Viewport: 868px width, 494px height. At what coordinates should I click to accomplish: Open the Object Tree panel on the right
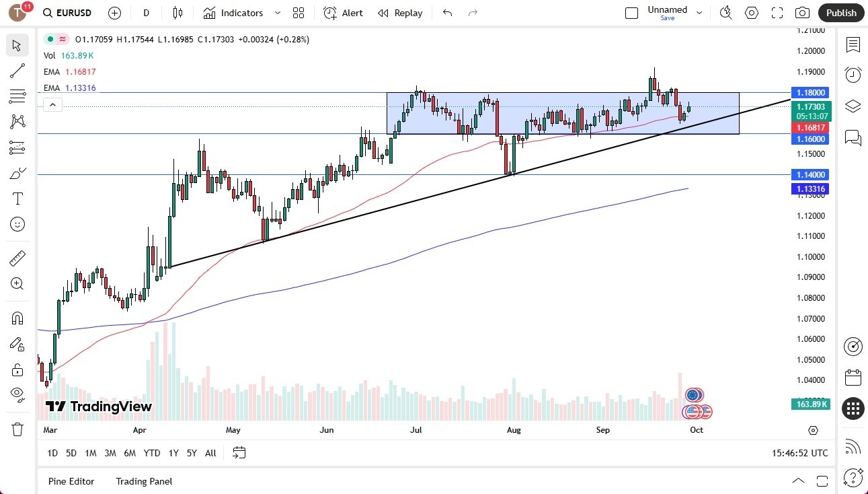pos(853,106)
